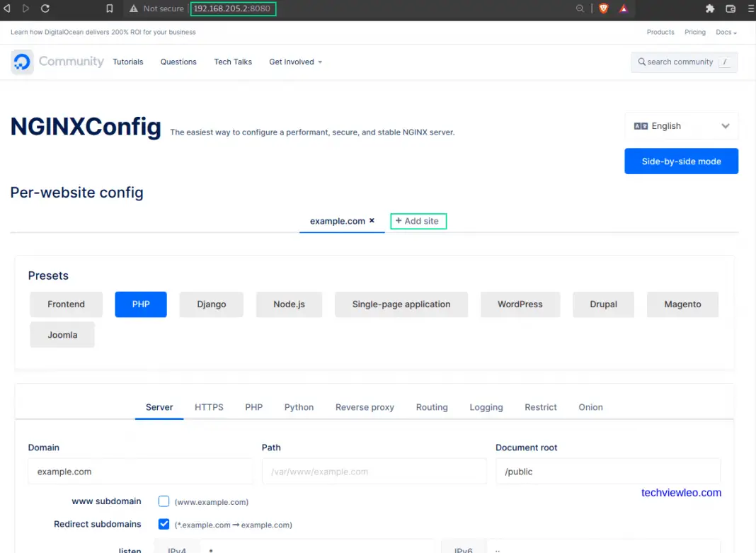Visit the techviewleo.com link
Viewport: 756px width, 553px height.
681,493
